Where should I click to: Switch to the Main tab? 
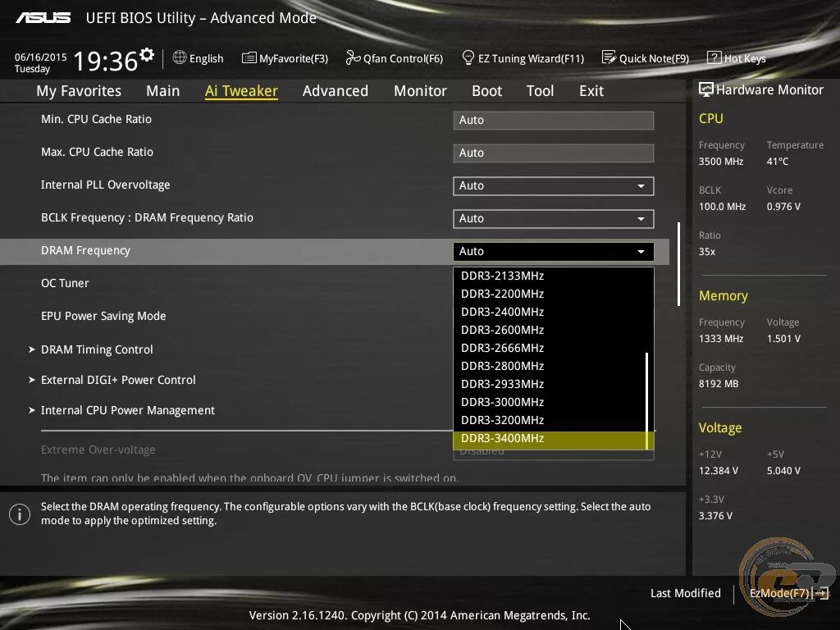[x=163, y=91]
